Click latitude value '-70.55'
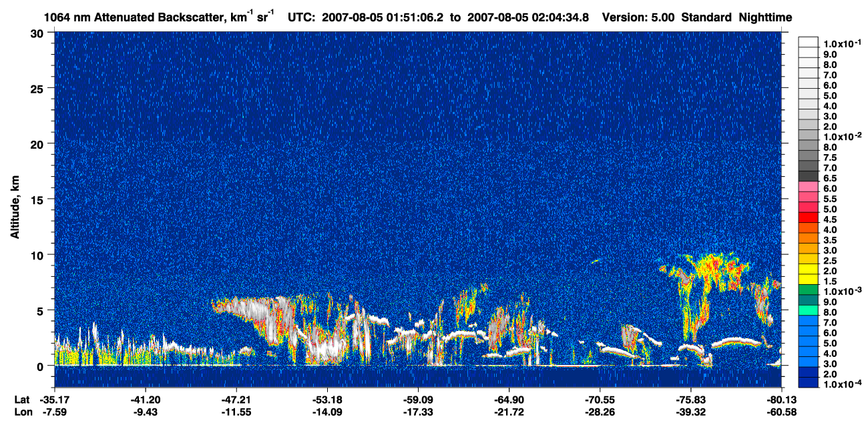 click(x=600, y=399)
